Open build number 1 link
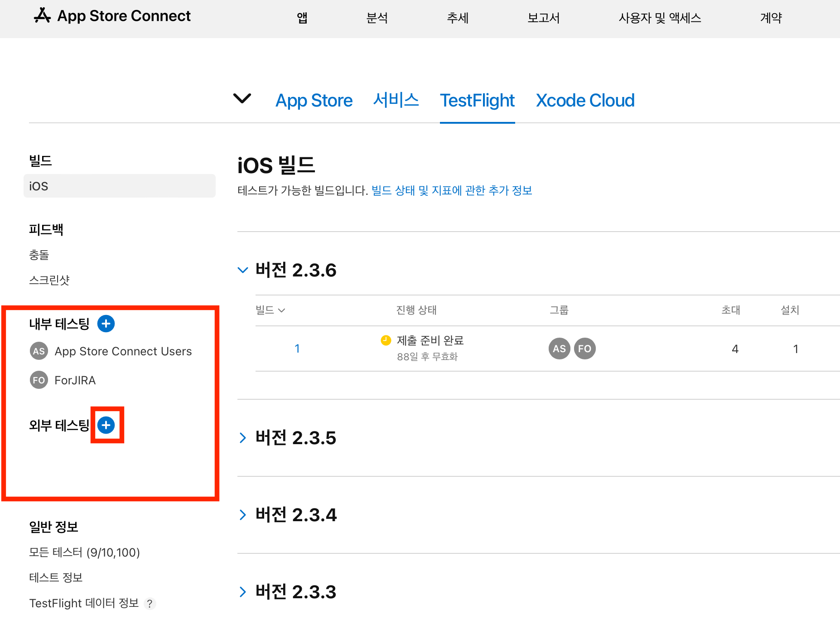Image resolution: width=840 pixels, height=620 pixels. 297,349
